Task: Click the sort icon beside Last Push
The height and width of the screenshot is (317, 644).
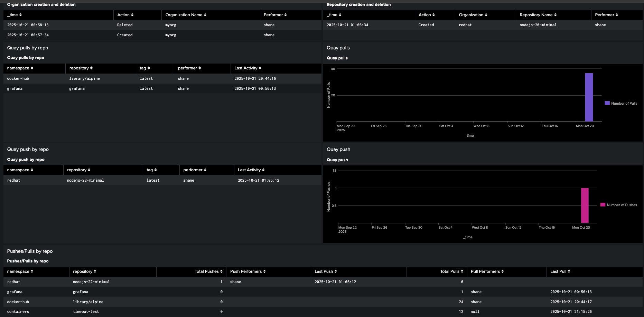Action: pos(336,271)
